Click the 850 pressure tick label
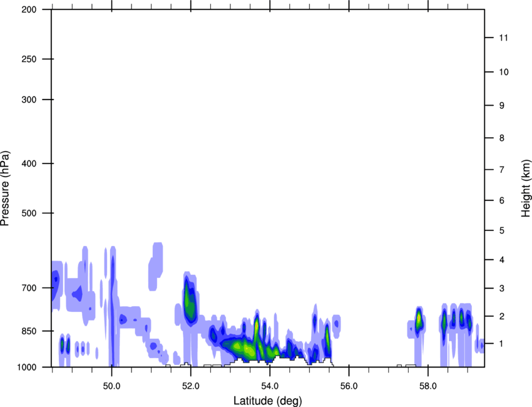532x407 pixels. click(29, 331)
